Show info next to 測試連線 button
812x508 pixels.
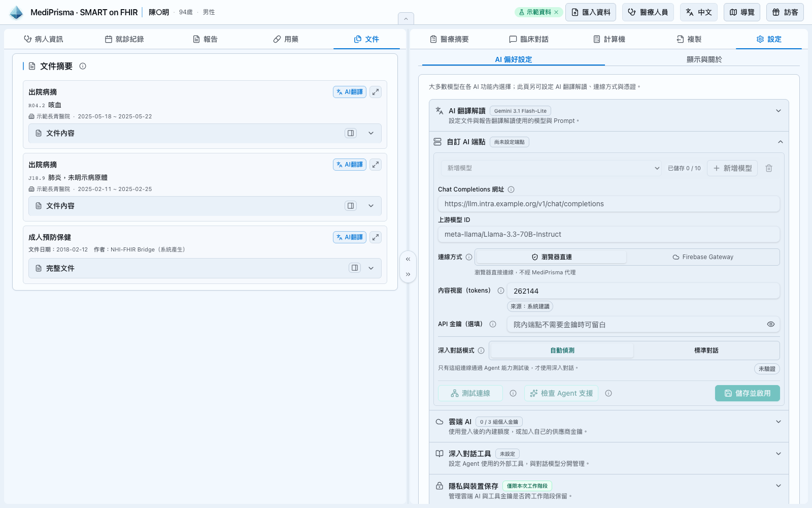tap(513, 393)
